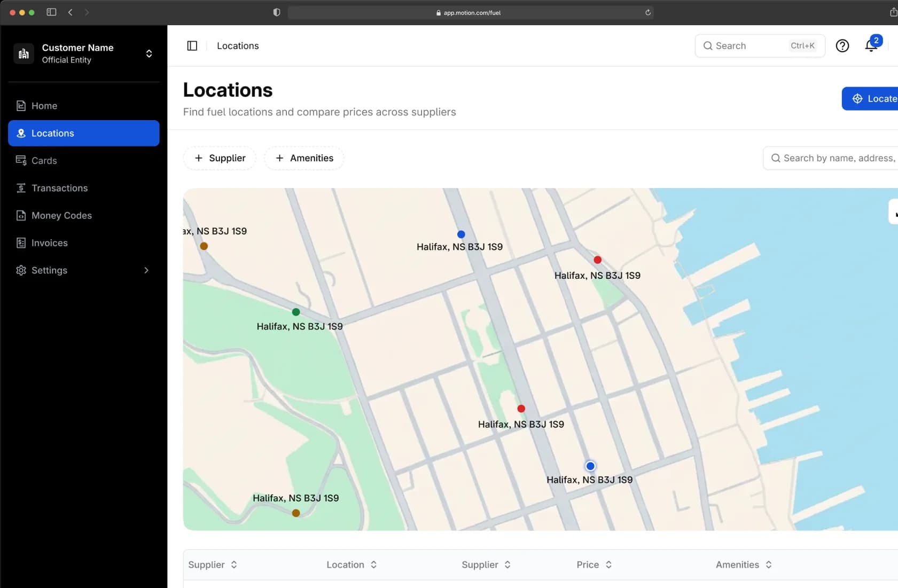Open the Customer Name entity switcher
The height and width of the screenshot is (588, 898).
(x=83, y=53)
